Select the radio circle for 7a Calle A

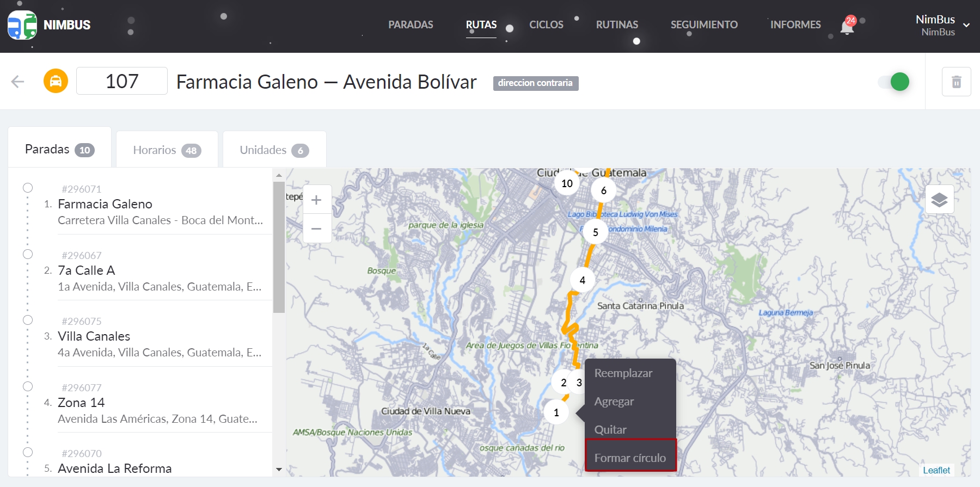click(x=28, y=254)
